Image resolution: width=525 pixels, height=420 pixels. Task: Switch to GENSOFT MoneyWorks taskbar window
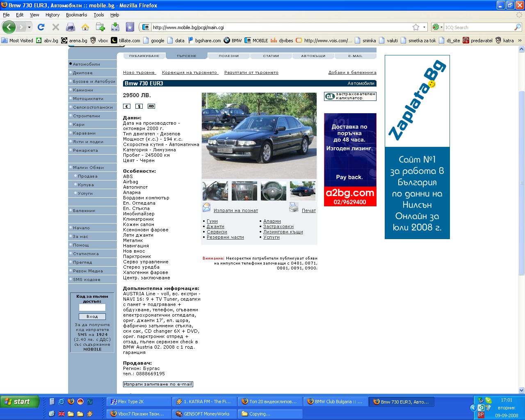204,414
